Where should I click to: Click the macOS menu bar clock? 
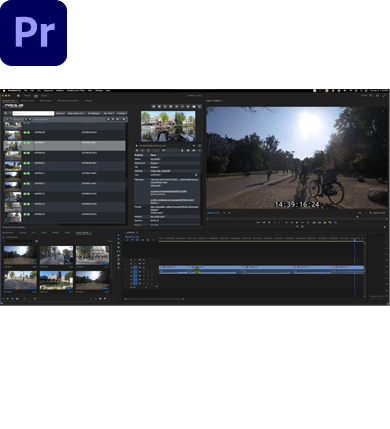379,91
